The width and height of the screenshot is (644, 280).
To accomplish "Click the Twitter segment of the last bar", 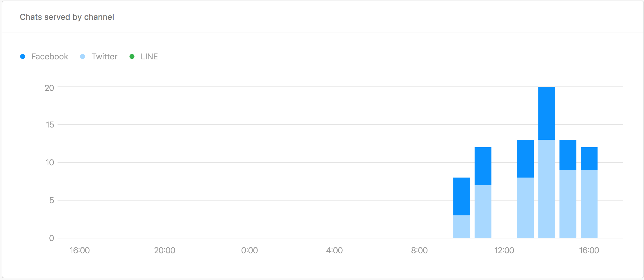I will pos(589,204).
